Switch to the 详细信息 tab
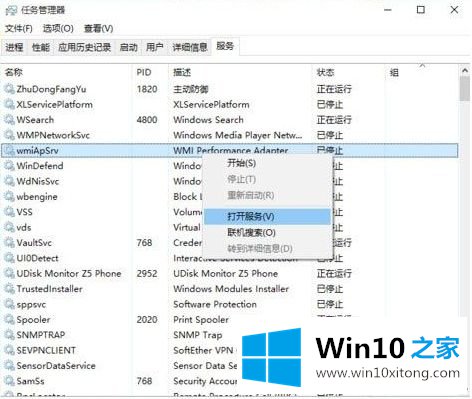The image size is (472, 399). pyautogui.click(x=190, y=47)
